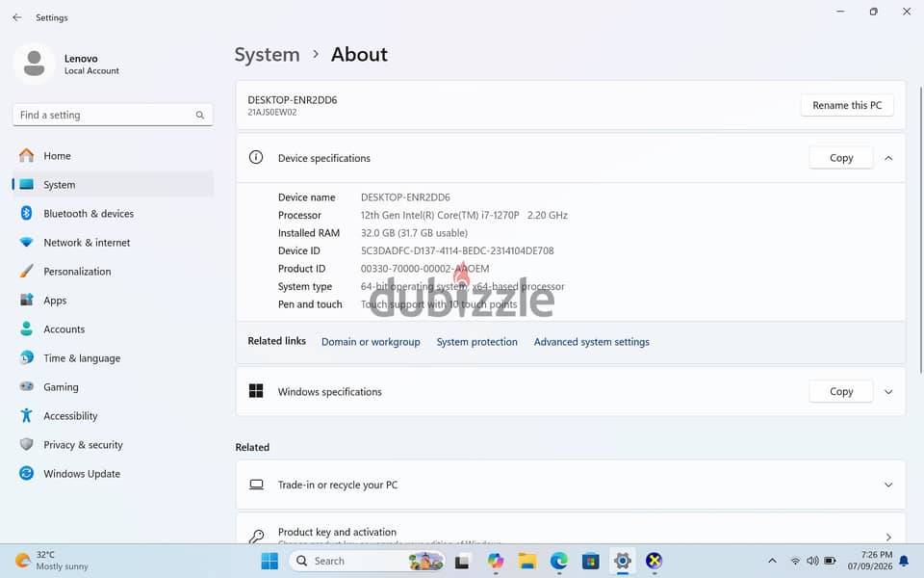Open Product key and activation chevron
The width and height of the screenshot is (924, 578).
[888, 537]
